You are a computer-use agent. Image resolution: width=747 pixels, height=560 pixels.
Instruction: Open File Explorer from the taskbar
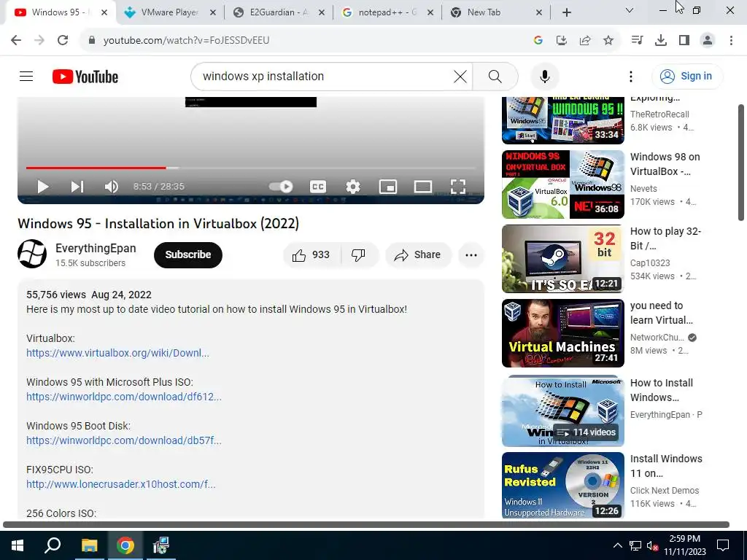tap(89, 545)
